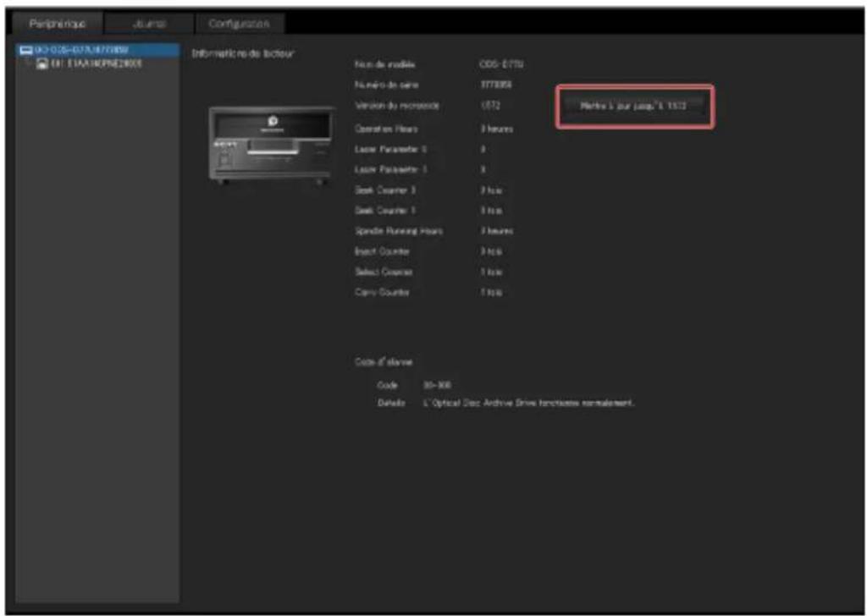Screen dimensions: 867x616
Task: Click the Informations du lecteur heading
Action: pos(243,53)
